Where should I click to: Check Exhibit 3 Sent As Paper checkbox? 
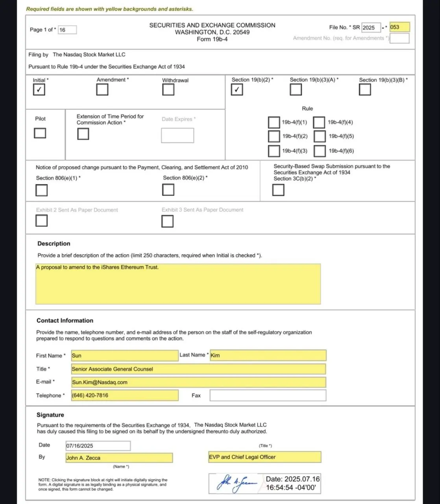coord(168,221)
